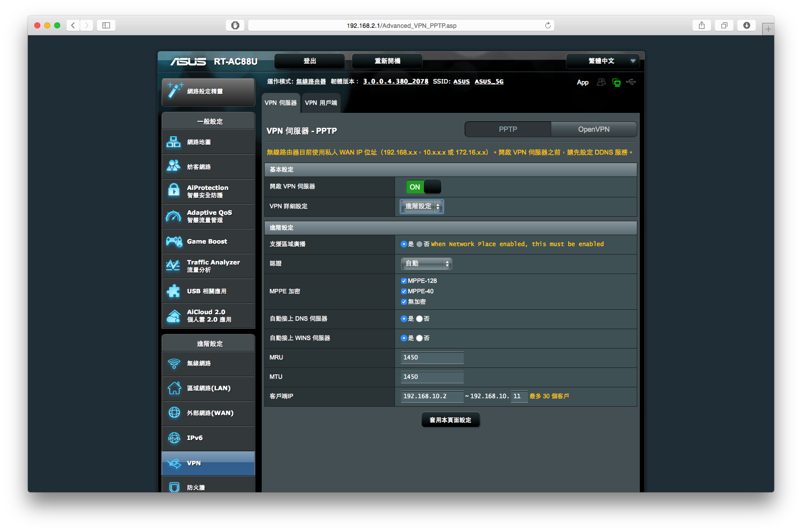The image size is (802, 532).
Task: Open the authentication dropdown
Action: [426, 264]
